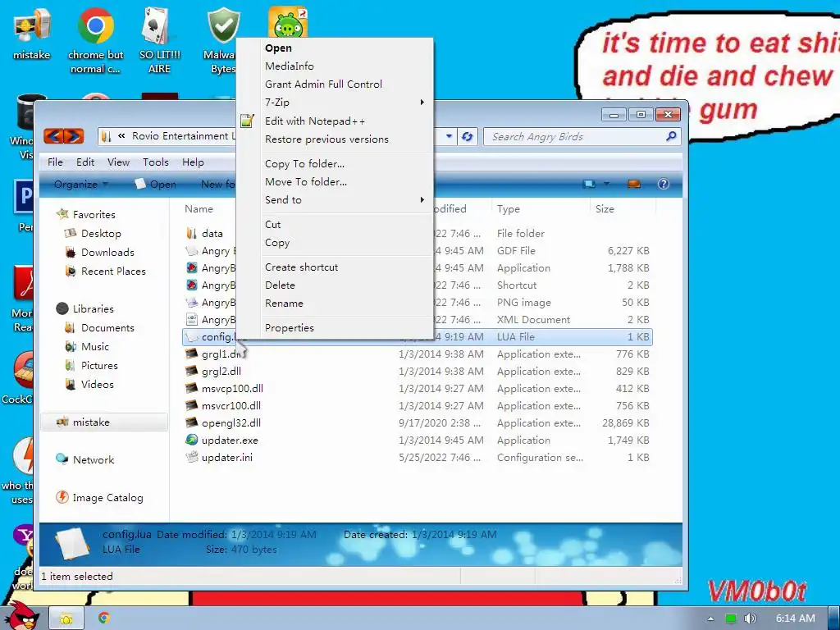Open the Help menu
This screenshot has height=630, width=840.
click(x=193, y=162)
